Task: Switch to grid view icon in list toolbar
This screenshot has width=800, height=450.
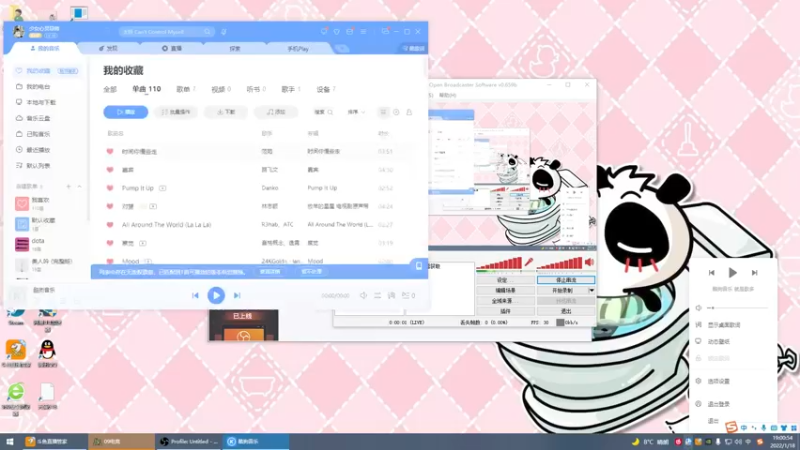Action: click(x=383, y=112)
